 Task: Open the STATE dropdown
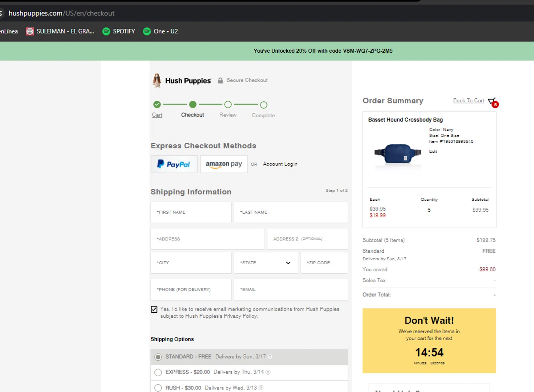click(266, 263)
